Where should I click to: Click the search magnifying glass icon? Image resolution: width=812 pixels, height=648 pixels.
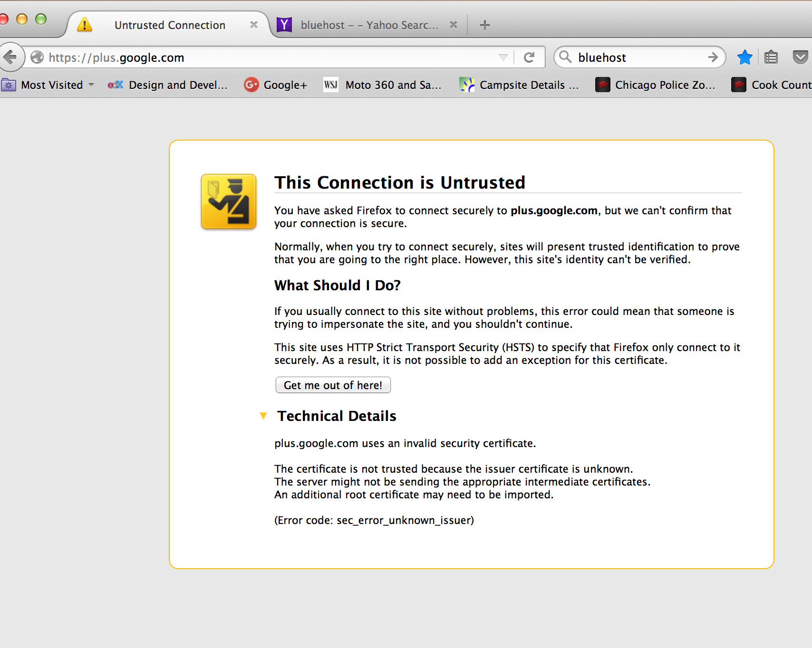pos(565,57)
